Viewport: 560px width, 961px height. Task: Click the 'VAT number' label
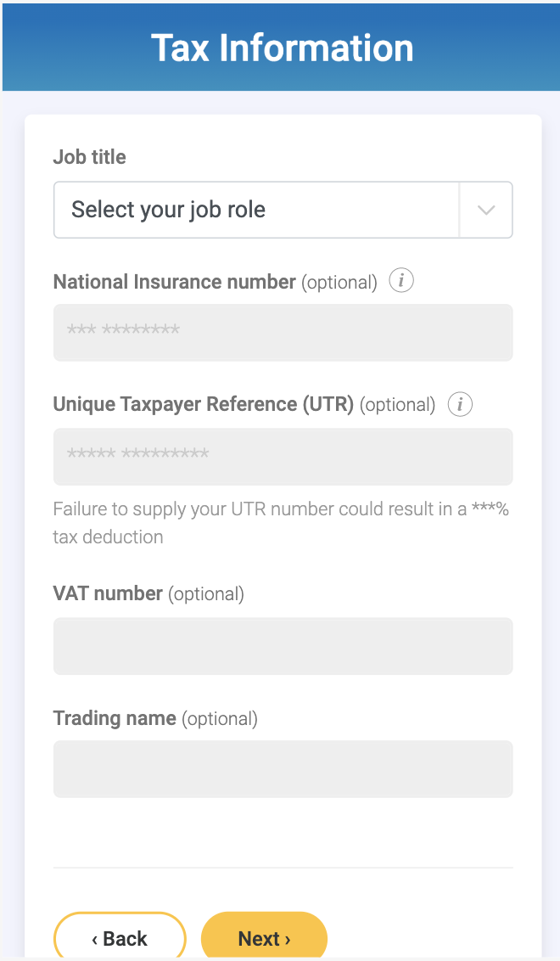click(108, 594)
